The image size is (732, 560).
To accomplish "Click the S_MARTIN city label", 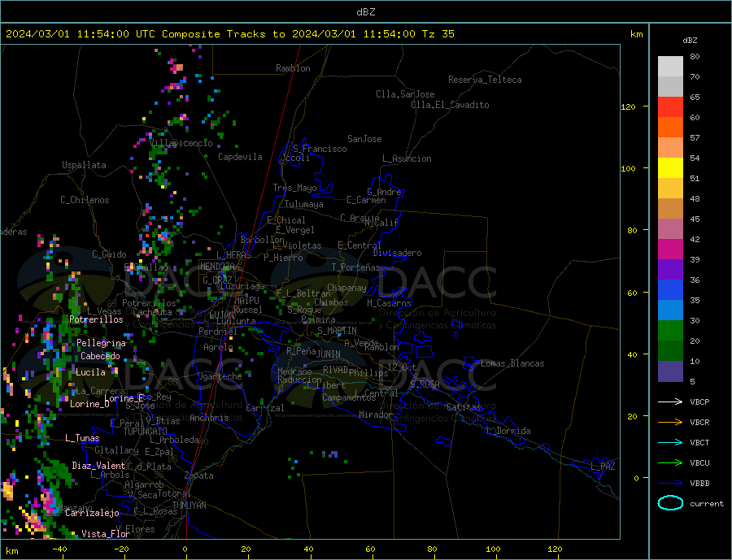I will click(x=337, y=331).
